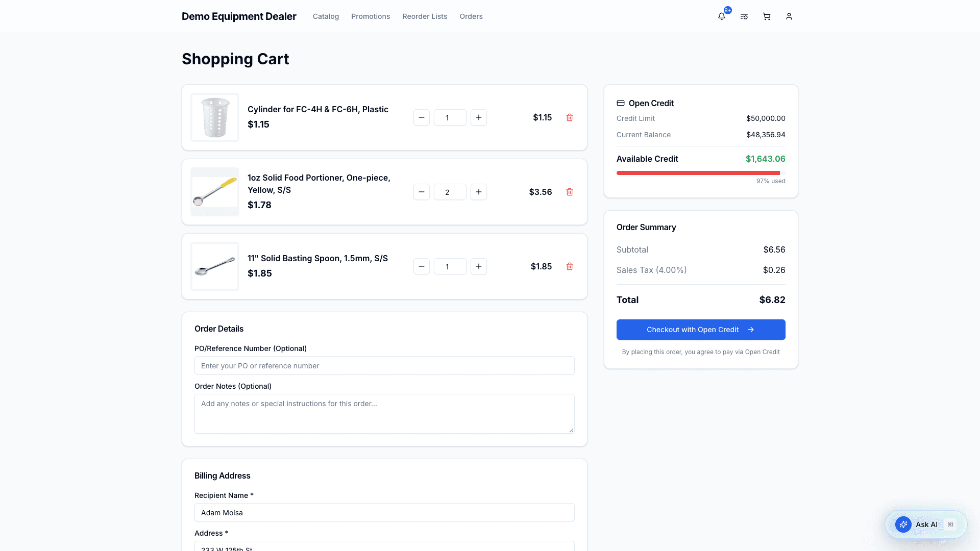Delete Cylinder for FC-4H item

(x=570, y=117)
